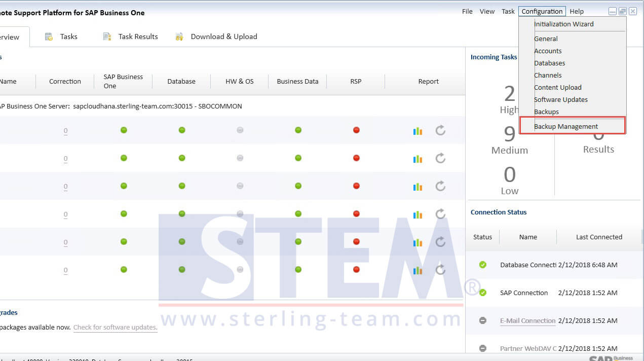This screenshot has height=361, width=644.
Task: Select General in the Configuration menu
Action: 546,39
